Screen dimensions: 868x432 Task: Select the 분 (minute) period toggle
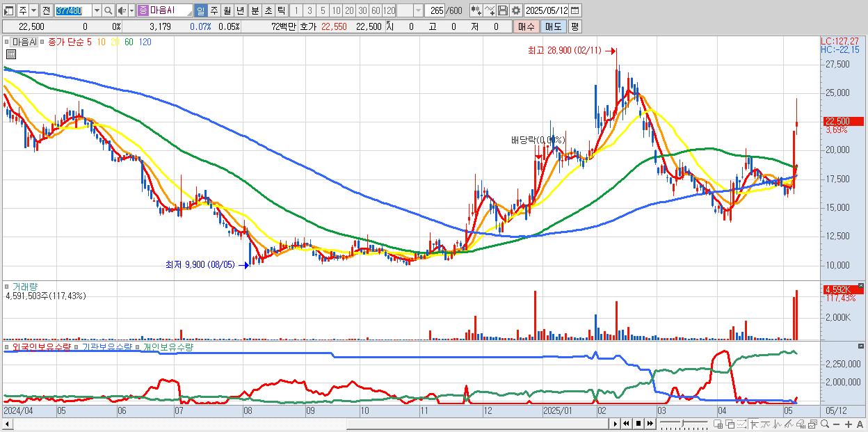click(255, 10)
